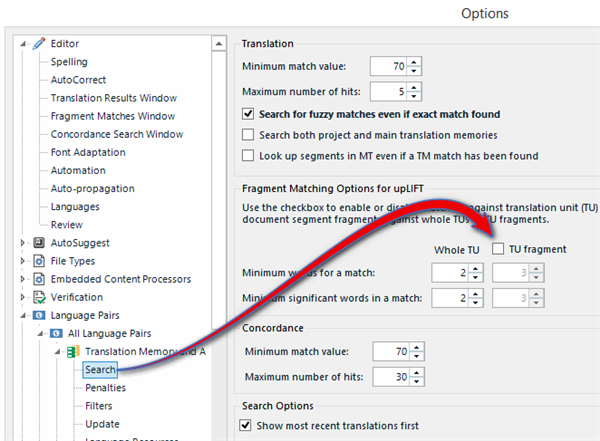Open Fragment Matches Window settings
Screen dimensions: 600x441
click(113, 116)
